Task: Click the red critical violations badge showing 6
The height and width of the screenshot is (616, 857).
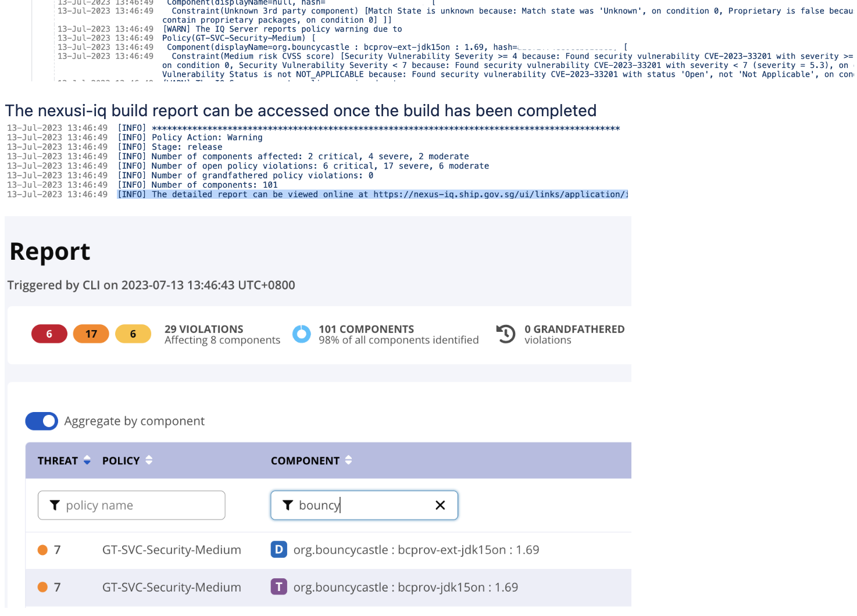Action: coord(49,334)
